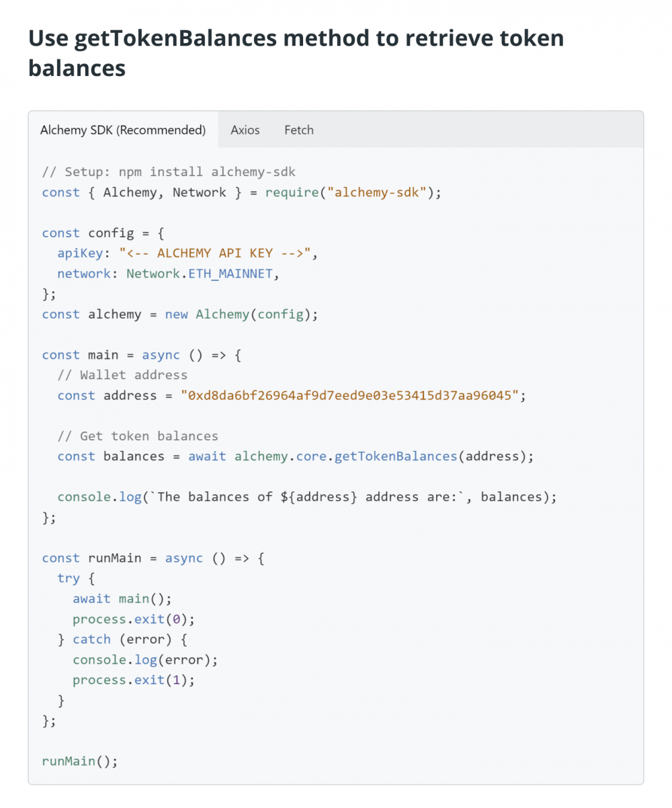Click the "// Get token balances" comment
This screenshot has height=808, width=672.
[x=138, y=436]
